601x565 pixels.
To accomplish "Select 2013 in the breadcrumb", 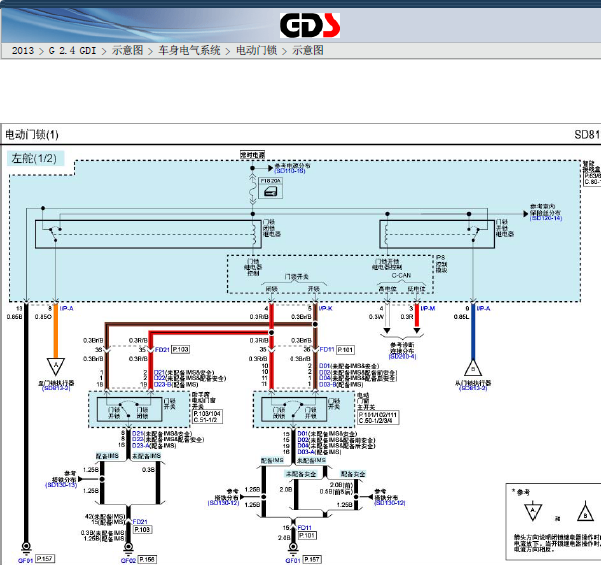I will [23, 51].
